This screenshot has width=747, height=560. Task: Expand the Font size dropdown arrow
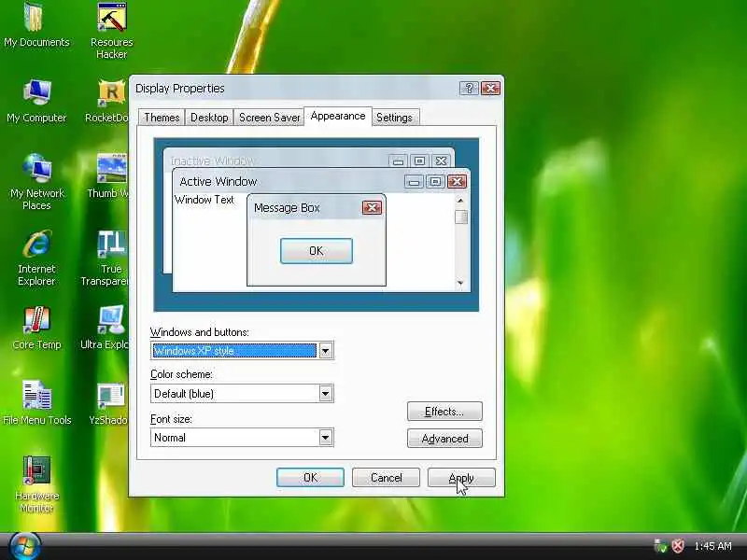pyautogui.click(x=325, y=438)
